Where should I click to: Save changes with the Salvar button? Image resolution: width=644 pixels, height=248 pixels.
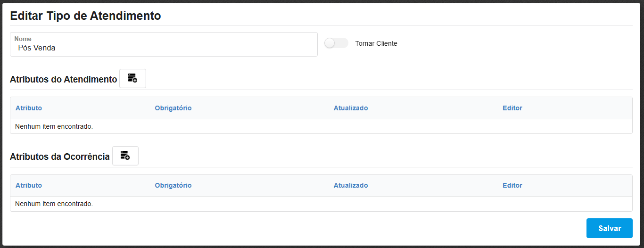[609, 228]
